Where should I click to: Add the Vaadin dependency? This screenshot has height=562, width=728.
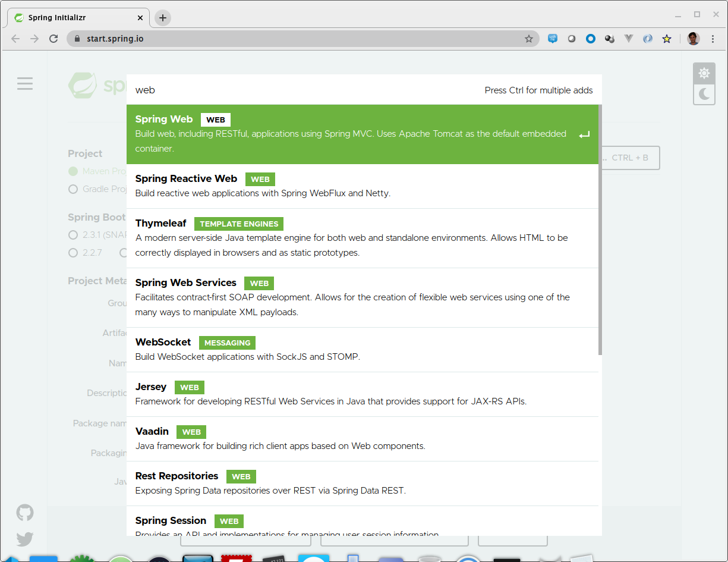tap(362, 439)
